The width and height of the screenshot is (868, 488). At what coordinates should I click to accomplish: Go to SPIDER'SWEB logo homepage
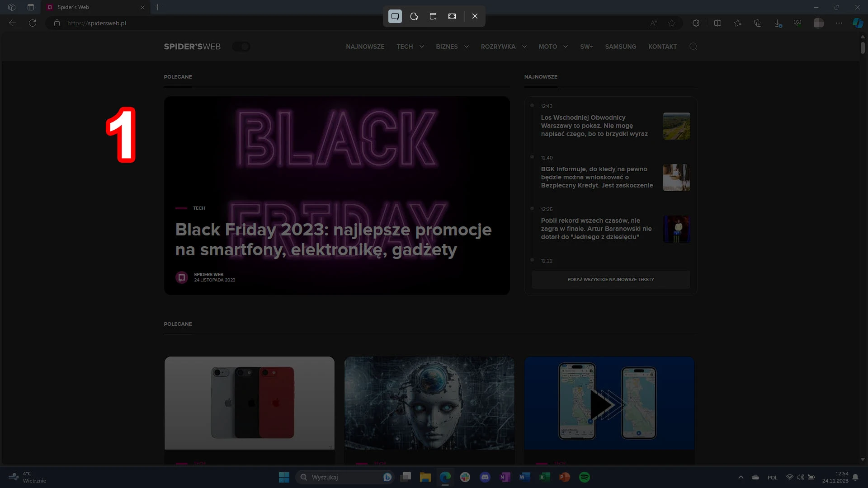tap(192, 47)
